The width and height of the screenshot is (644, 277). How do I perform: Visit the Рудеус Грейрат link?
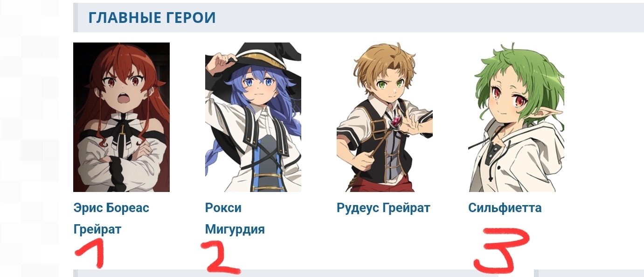point(383,208)
